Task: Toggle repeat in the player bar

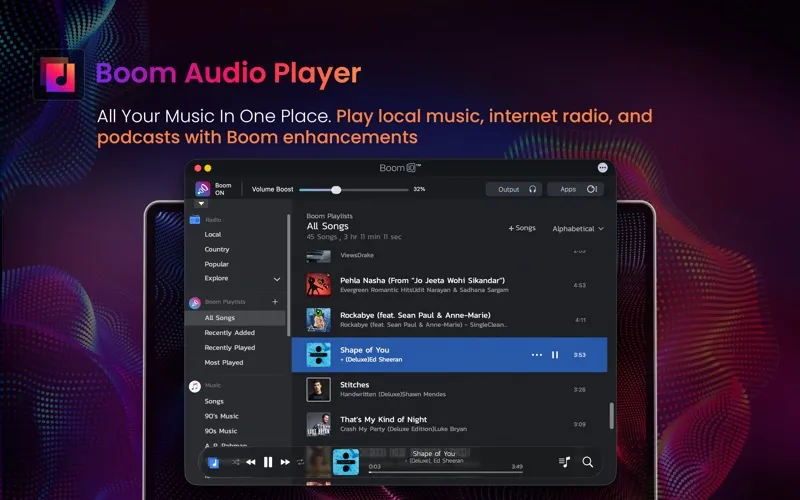Action: click(x=301, y=462)
